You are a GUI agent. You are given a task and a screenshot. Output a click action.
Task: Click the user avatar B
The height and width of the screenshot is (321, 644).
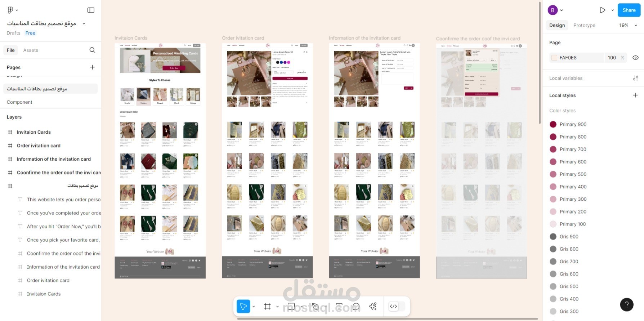(553, 10)
